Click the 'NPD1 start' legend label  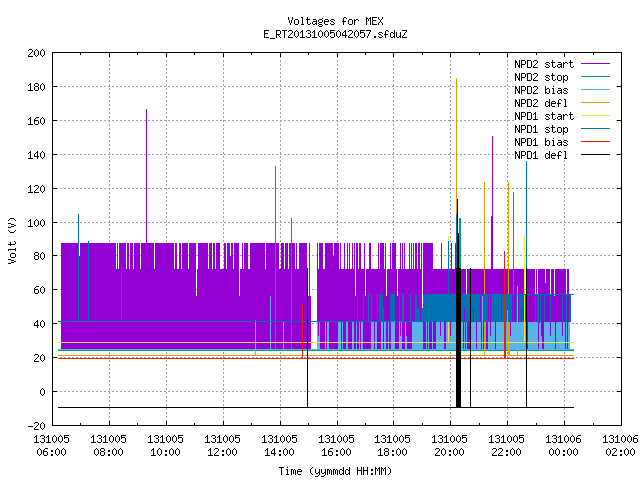(544, 116)
